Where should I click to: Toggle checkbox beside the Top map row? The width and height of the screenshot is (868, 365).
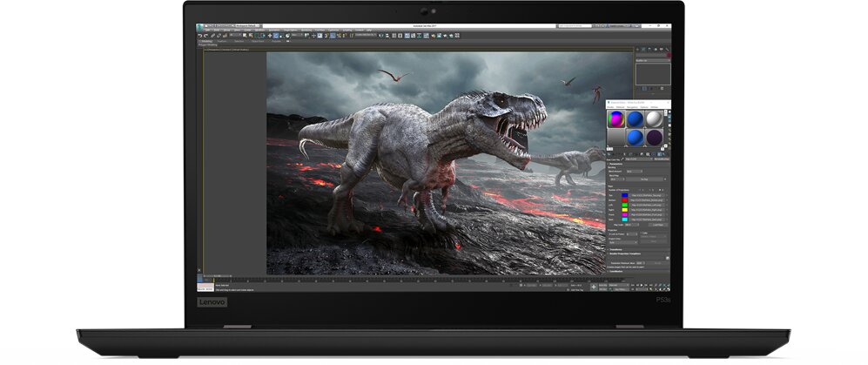[x=667, y=195]
